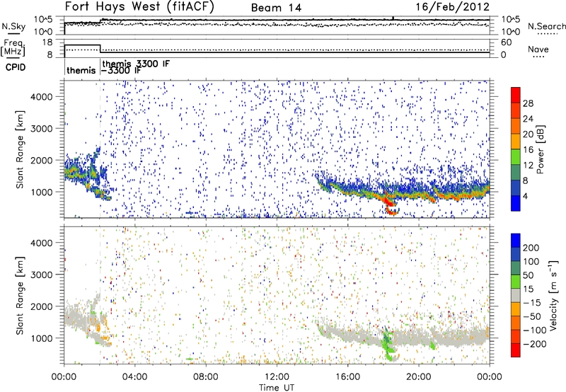This screenshot has width=566, height=392.
Task: Click the 'N.Search' legend label
Action: pos(547,26)
